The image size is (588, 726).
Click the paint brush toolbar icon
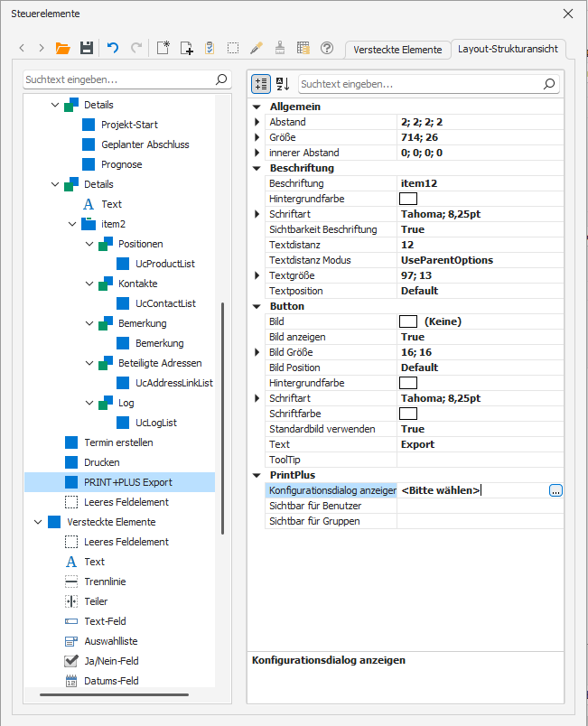[x=280, y=48]
